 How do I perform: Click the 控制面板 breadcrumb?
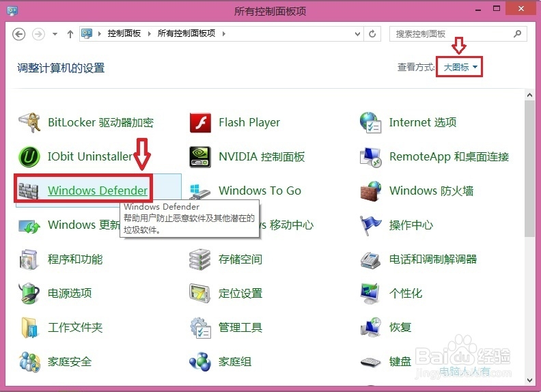pos(124,33)
